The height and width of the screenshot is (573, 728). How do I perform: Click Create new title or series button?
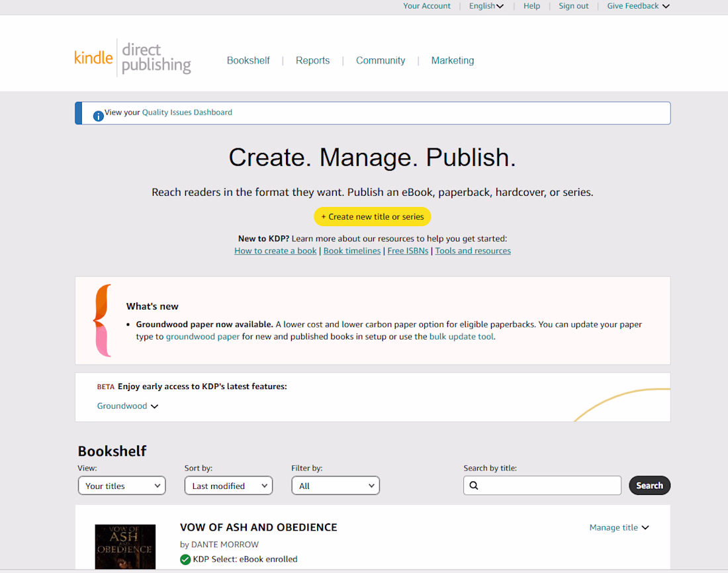pyautogui.click(x=373, y=217)
